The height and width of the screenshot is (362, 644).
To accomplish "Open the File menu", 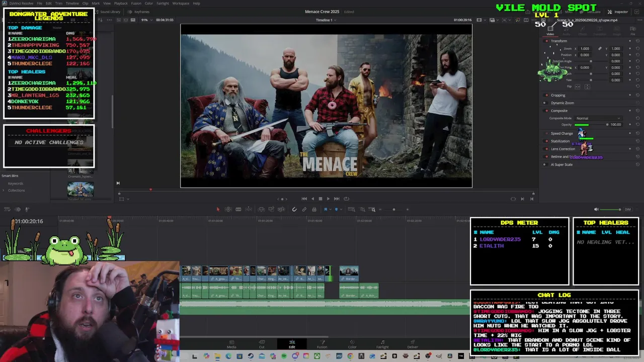I will [x=39, y=3].
